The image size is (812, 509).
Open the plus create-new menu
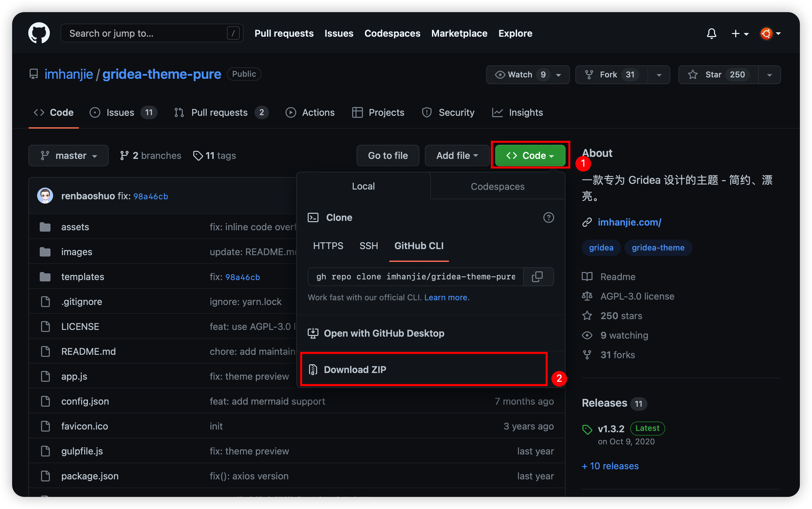click(740, 33)
